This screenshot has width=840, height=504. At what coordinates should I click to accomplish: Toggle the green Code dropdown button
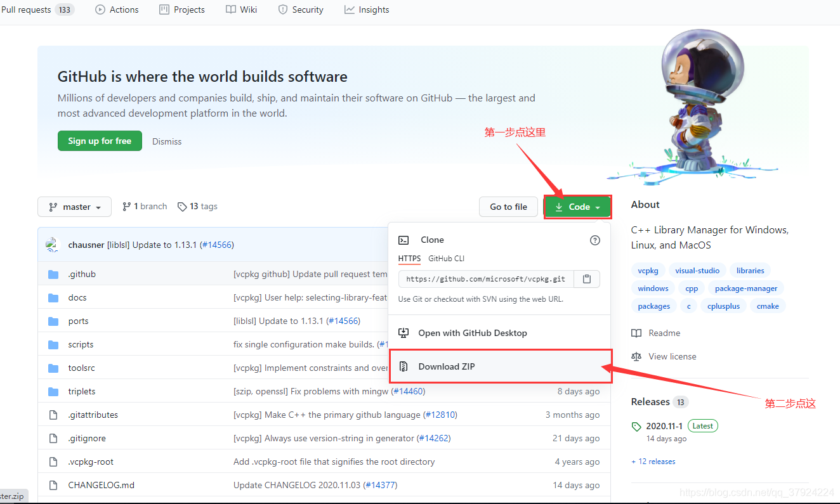577,207
